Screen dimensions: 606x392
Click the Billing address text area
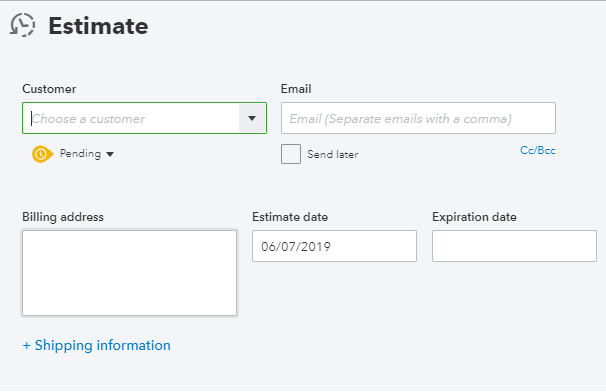pyautogui.click(x=129, y=273)
